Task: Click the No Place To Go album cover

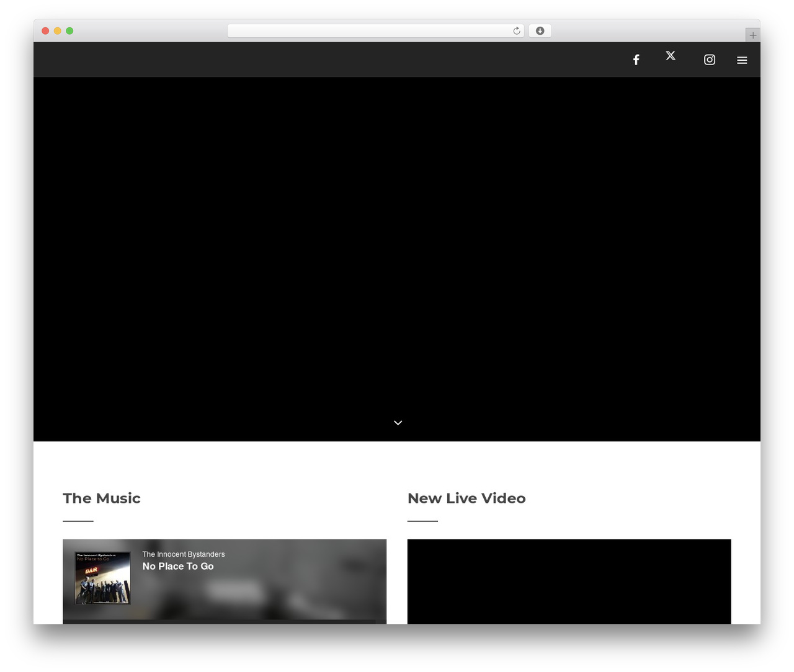Action: tap(103, 578)
